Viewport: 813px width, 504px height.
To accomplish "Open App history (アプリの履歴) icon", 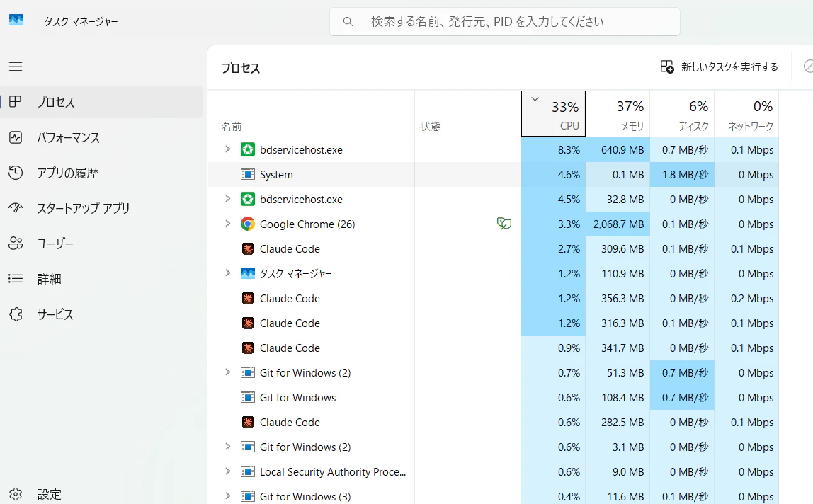I will pyautogui.click(x=16, y=173).
